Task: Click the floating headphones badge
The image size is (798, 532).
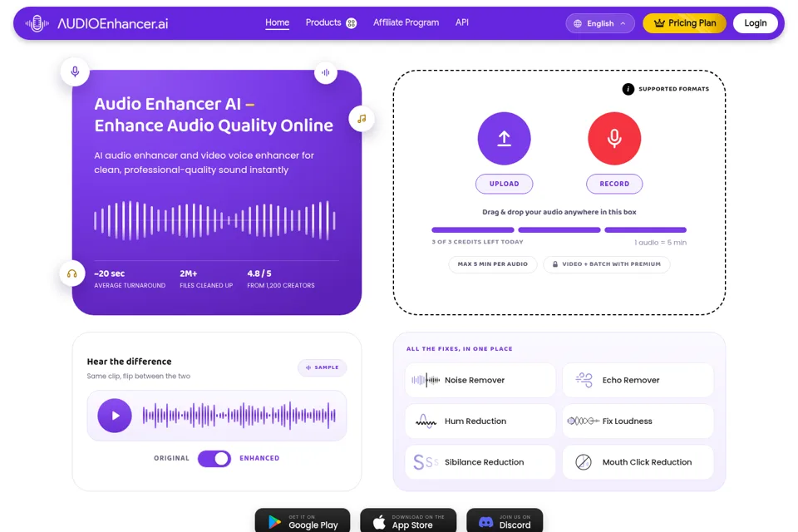Action: (x=71, y=273)
